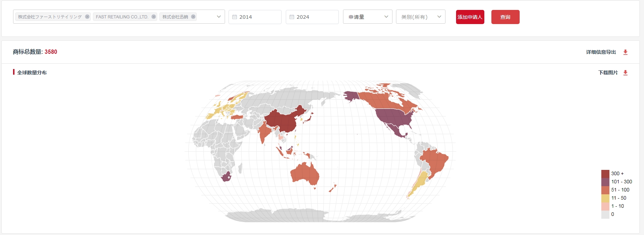Image resolution: width=644 pixels, height=235 pixels.
Task: Click the 查询 search button
Action: (505, 17)
